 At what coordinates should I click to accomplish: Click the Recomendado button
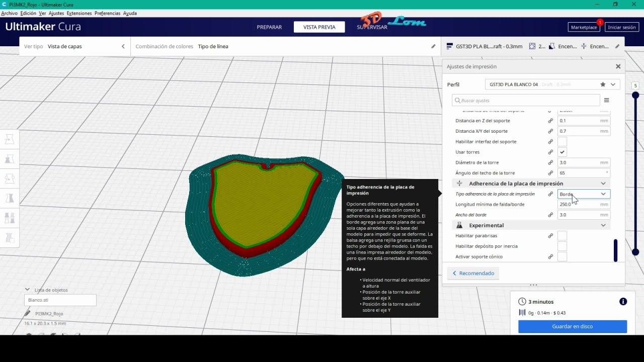point(473,273)
